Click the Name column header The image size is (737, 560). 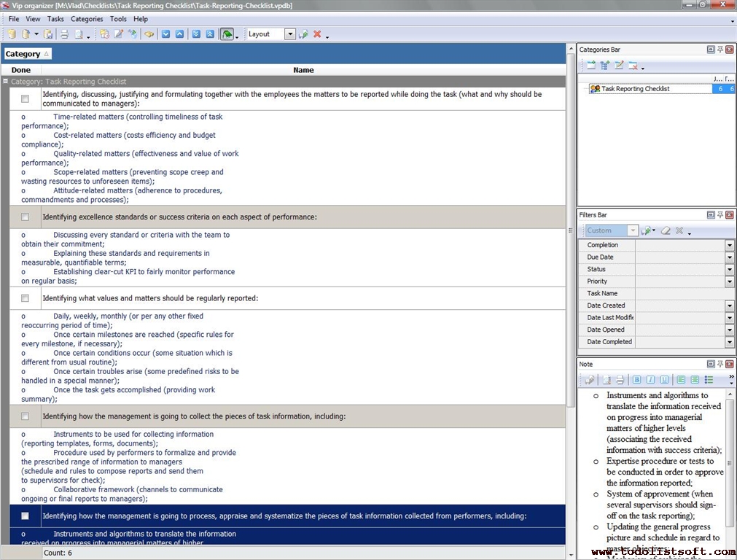tap(303, 70)
